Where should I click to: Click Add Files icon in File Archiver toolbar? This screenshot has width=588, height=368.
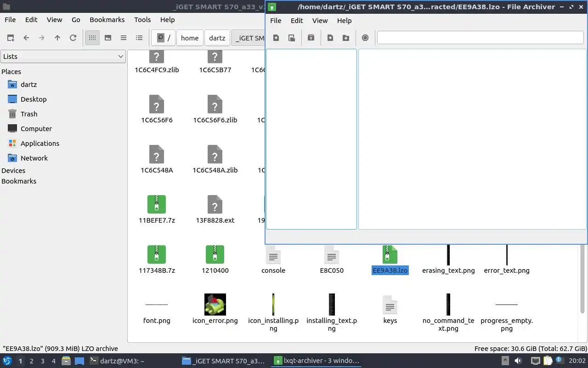(x=330, y=38)
